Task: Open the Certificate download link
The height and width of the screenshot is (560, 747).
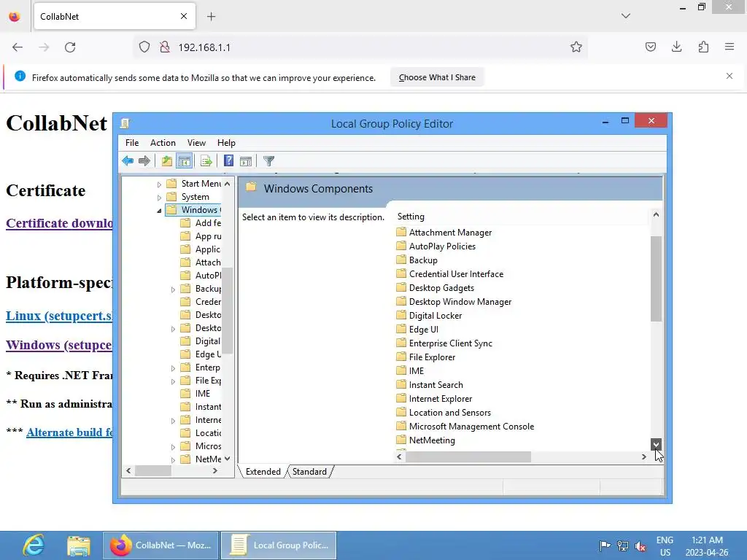Action: pyautogui.click(x=59, y=223)
